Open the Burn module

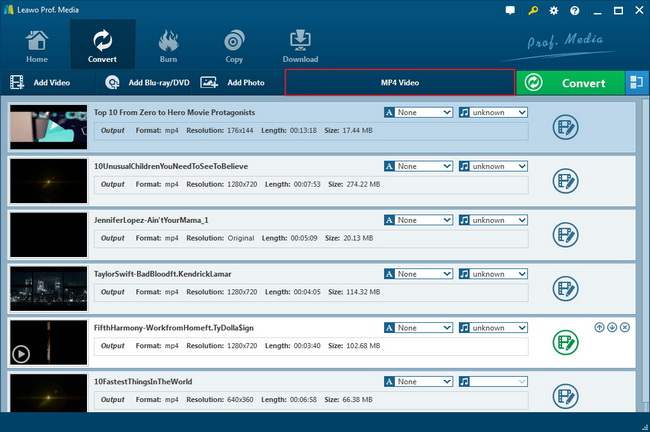168,46
